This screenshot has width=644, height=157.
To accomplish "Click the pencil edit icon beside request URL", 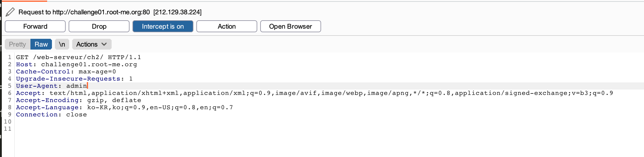I will click(10, 12).
